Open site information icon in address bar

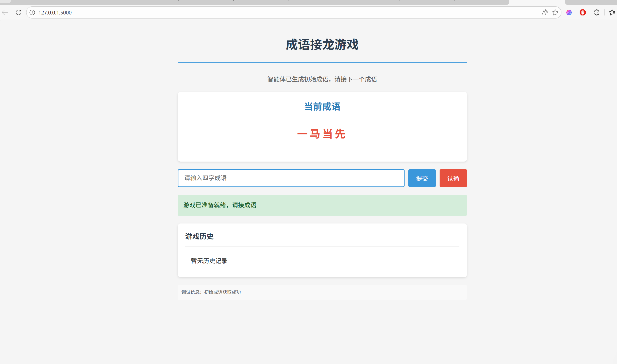click(x=32, y=12)
